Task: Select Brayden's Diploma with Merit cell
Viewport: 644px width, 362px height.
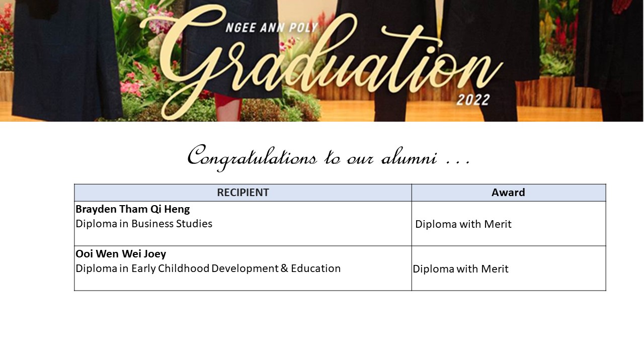Action: click(509, 224)
